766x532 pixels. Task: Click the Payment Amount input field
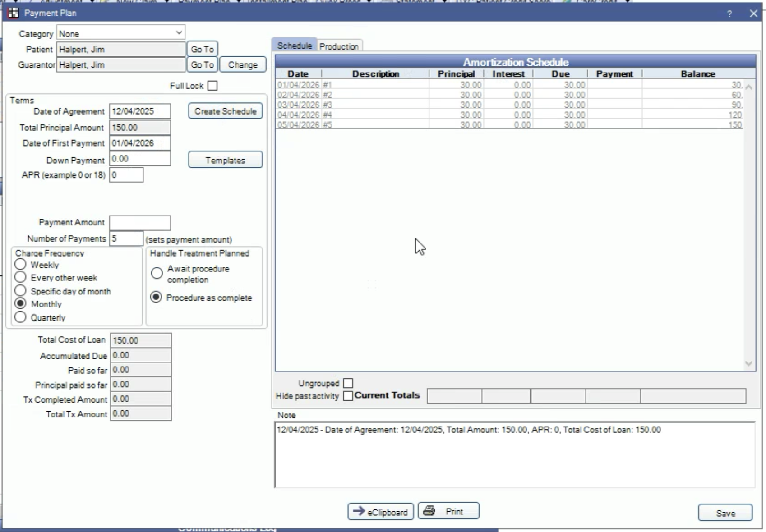(x=140, y=223)
